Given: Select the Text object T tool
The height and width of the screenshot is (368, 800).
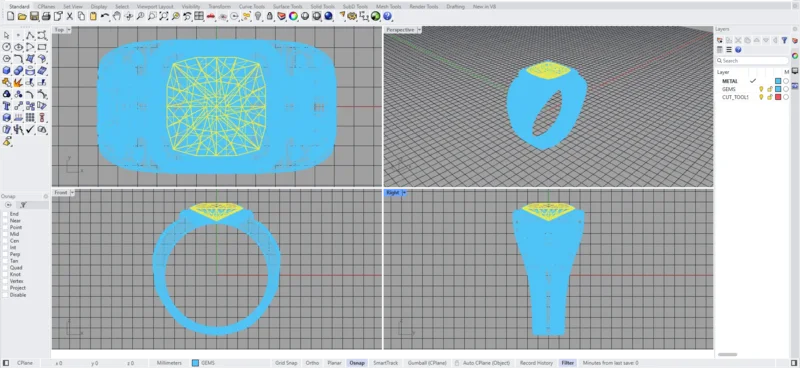Looking at the screenshot, I should pos(7,106).
